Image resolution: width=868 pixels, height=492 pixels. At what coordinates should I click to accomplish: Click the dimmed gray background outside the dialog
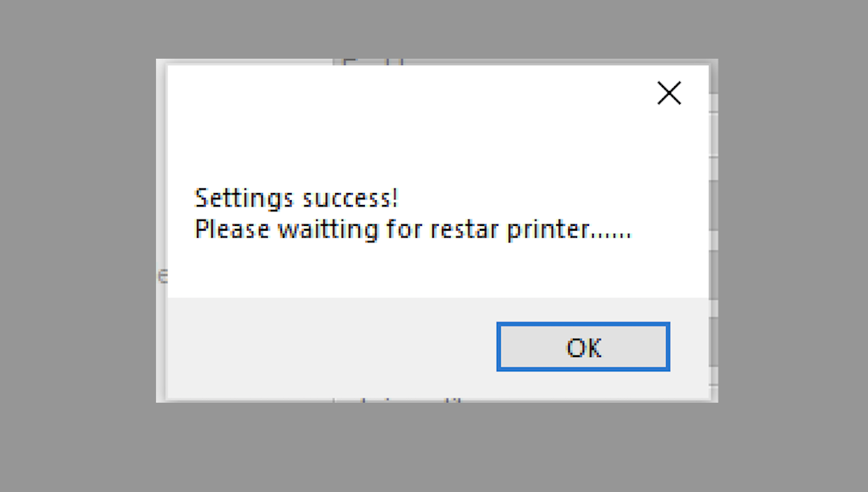click(x=80, y=241)
